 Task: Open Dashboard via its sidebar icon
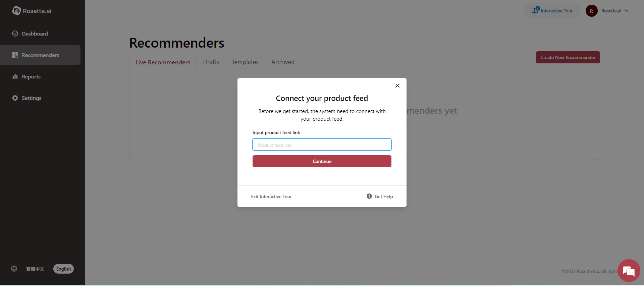coord(15,34)
